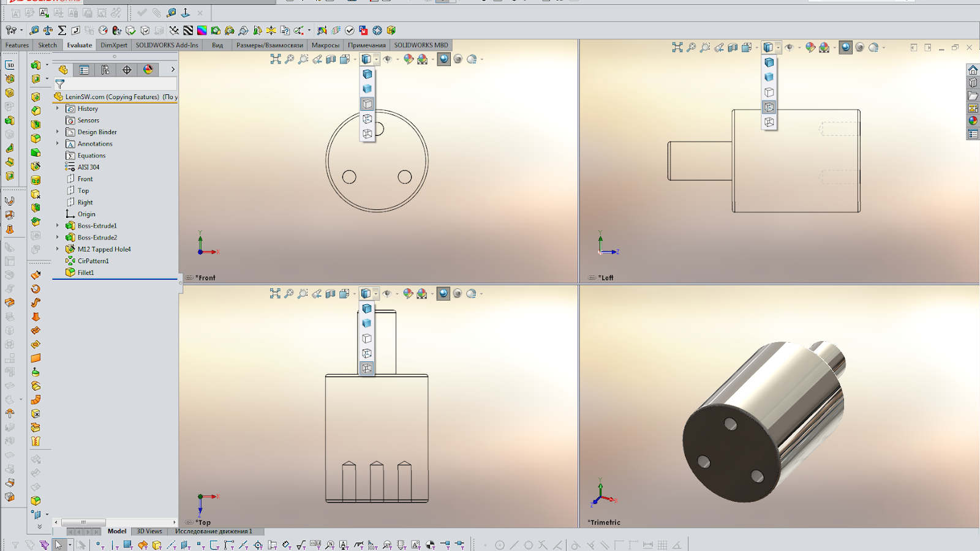The image size is (980, 551).
Task: Open the Исследование движения 1 tab
Action: 213,531
